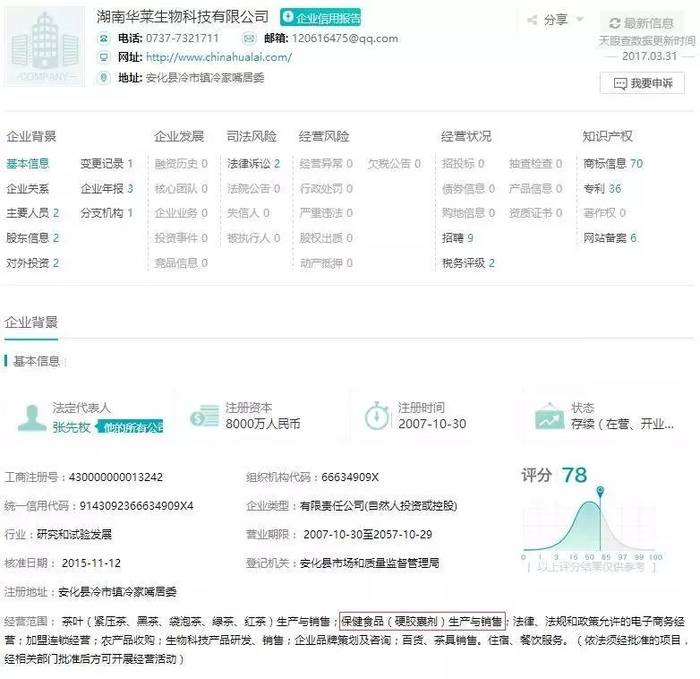This screenshot has height=679, width=700.
Task: Open the 变更记录 1 item
Action: 107,164
